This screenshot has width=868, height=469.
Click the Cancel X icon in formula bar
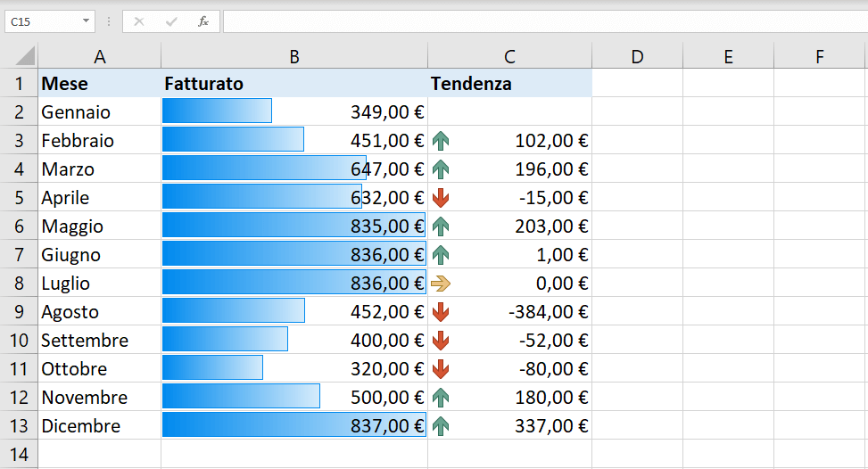(139, 21)
